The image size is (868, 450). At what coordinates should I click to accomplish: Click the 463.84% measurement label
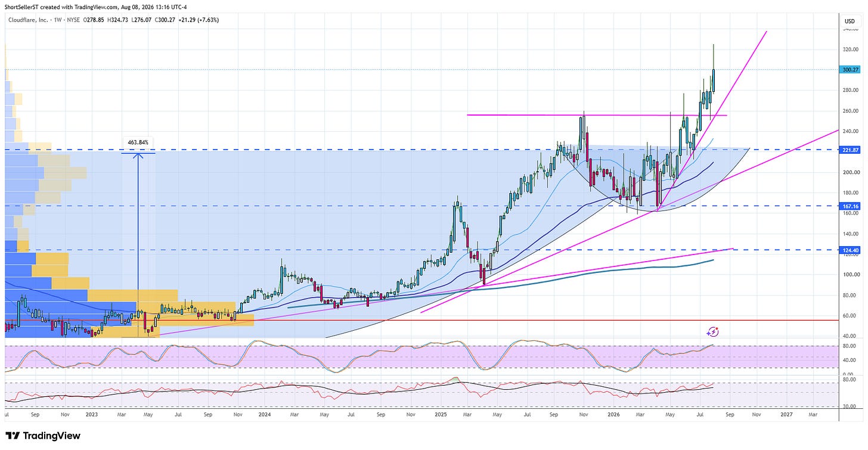(x=138, y=142)
